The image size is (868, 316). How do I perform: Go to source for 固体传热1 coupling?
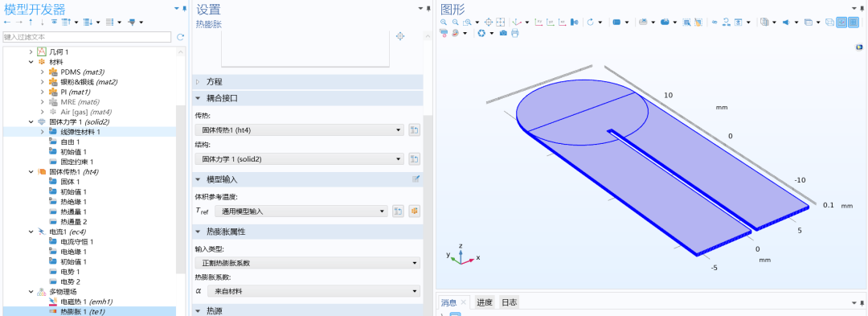[414, 130]
